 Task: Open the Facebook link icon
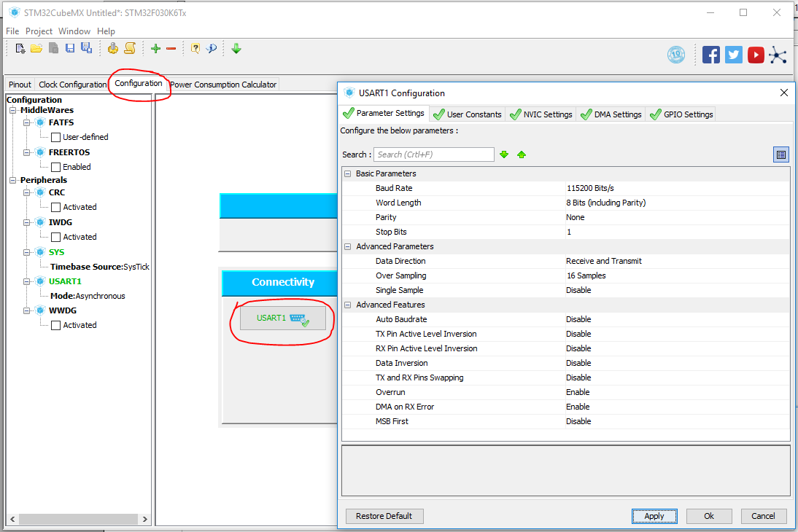tap(711, 55)
